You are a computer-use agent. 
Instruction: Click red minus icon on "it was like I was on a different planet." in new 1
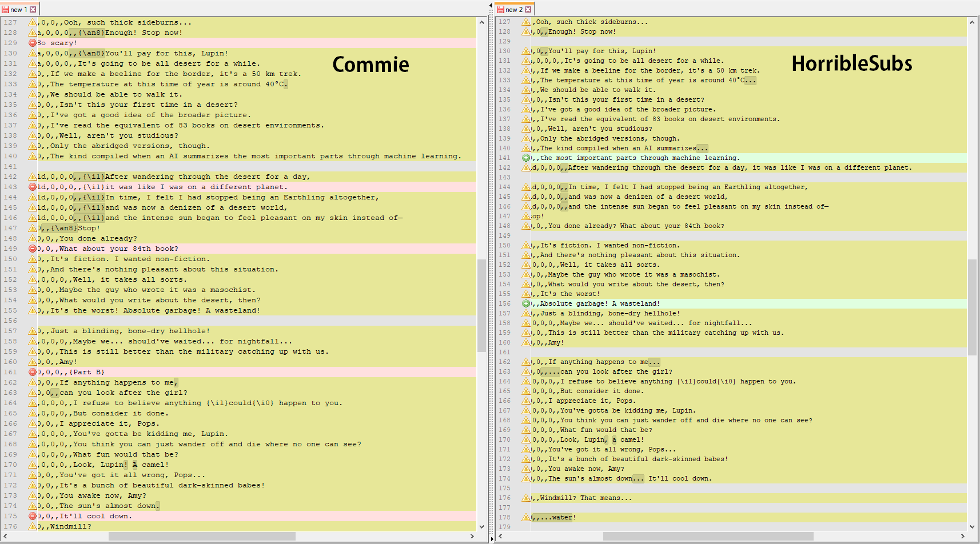(x=33, y=187)
